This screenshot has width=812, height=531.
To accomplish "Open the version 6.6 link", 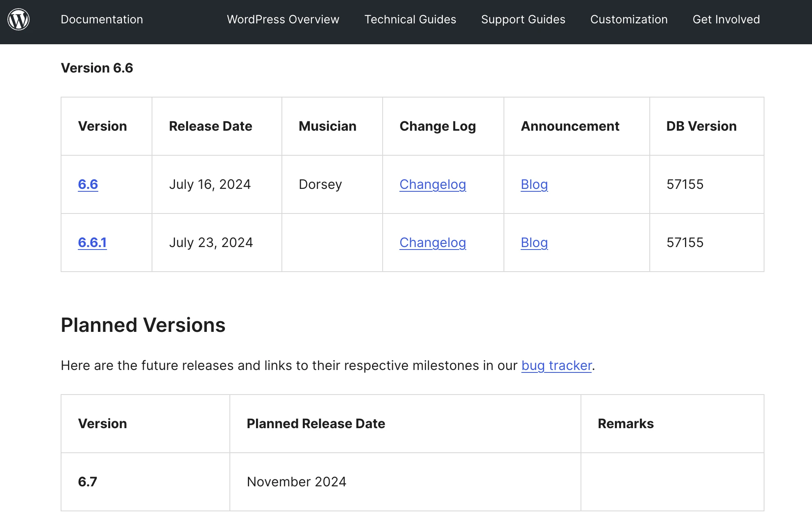I will (88, 184).
